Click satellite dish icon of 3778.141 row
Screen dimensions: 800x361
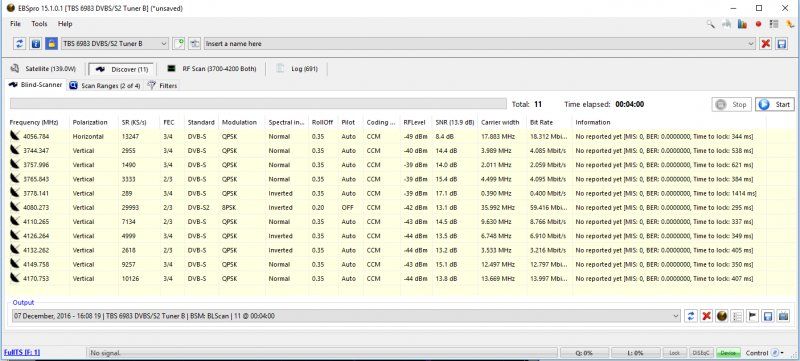[x=15, y=193]
